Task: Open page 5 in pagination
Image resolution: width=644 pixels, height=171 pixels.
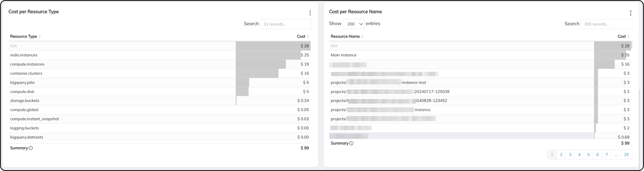Action: [588, 154]
